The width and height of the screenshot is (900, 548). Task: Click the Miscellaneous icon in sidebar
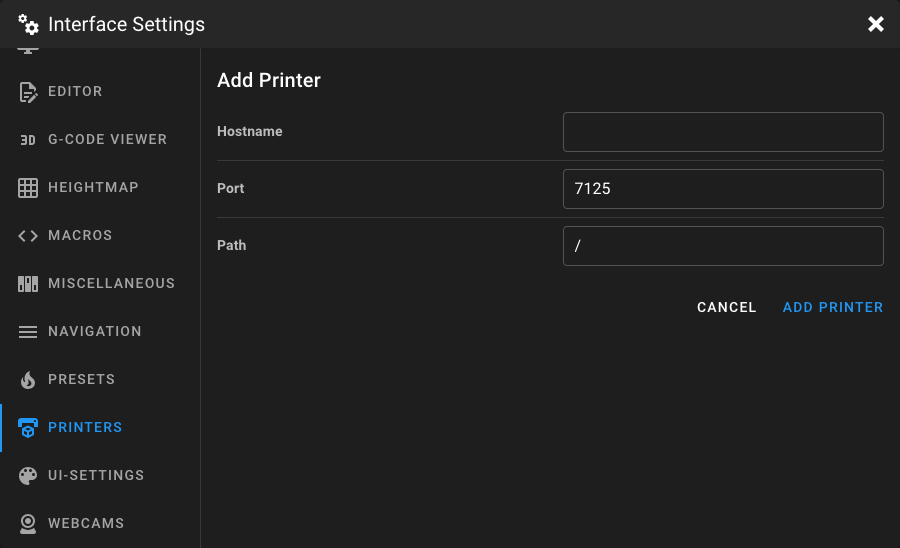pyautogui.click(x=28, y=283)
